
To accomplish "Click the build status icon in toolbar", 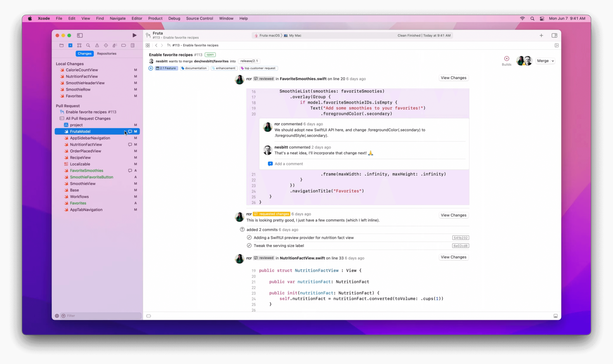I will tap(506, 58).
